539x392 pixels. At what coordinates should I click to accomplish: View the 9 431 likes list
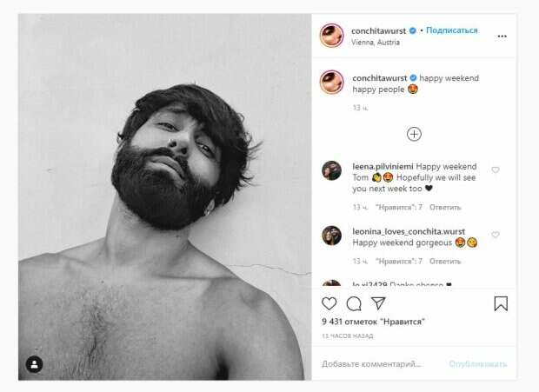tap(373, 322)
